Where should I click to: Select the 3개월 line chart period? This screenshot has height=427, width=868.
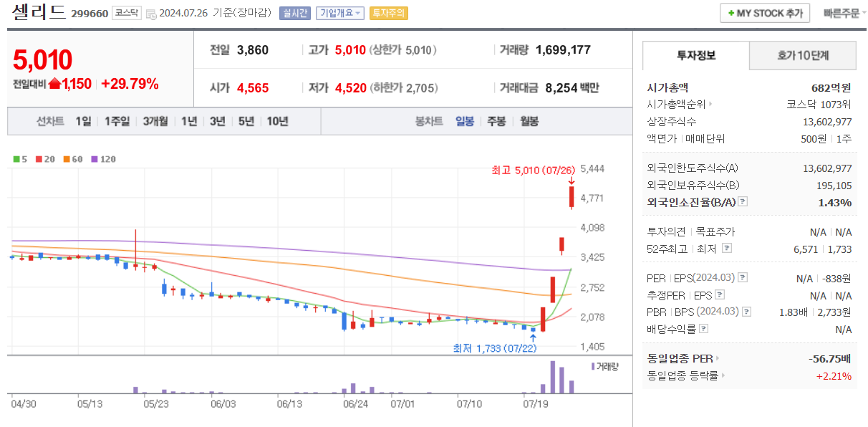coord(155,121)
